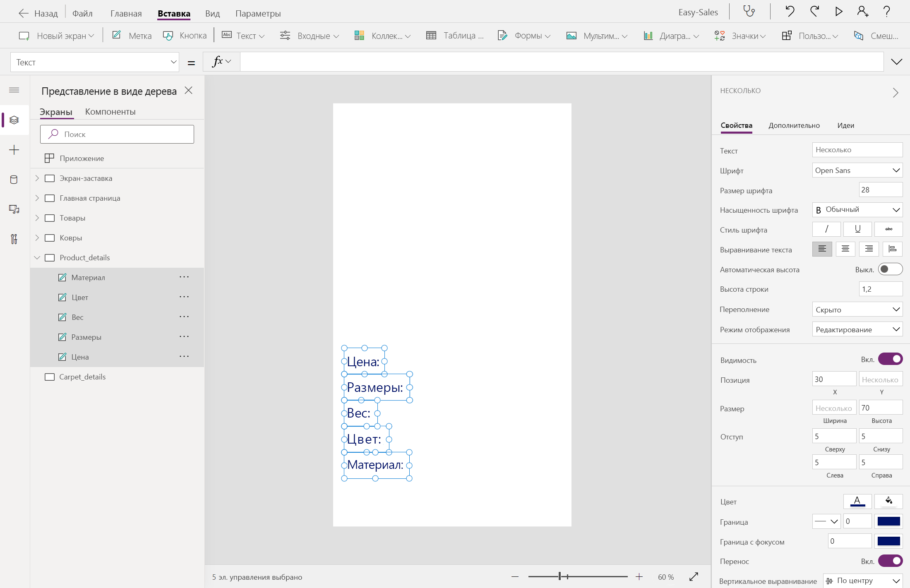Disable the Перенос toggle
Screen dimensions: 910x588
coord(890,561)
